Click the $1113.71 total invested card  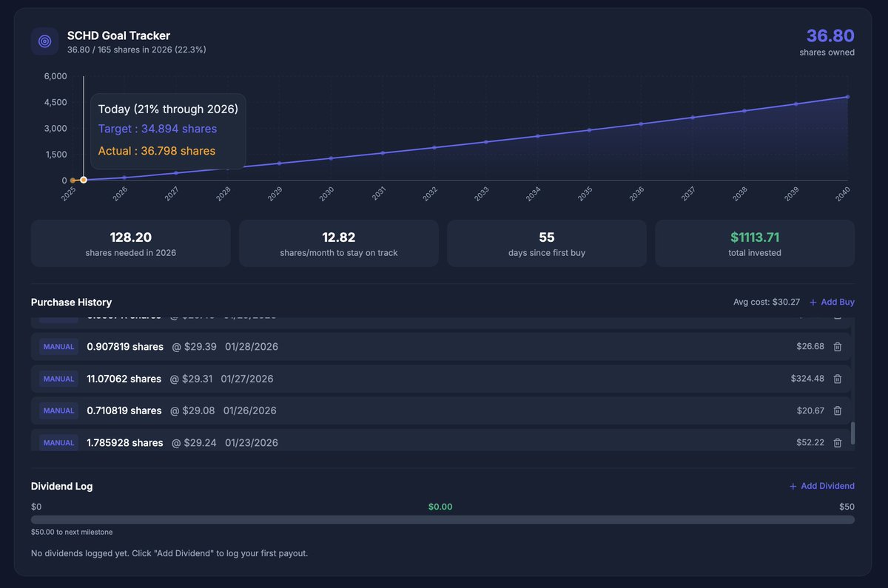[x=755, y=243]
